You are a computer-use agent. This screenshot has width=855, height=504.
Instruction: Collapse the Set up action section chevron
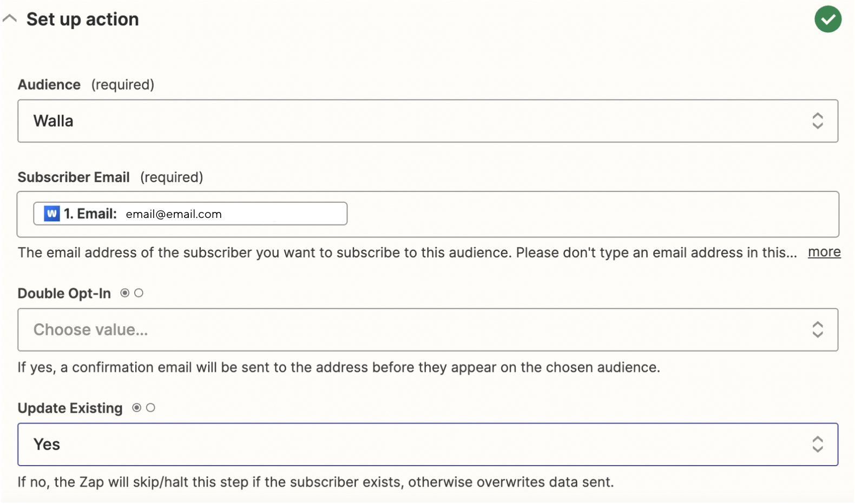(10, 18)
